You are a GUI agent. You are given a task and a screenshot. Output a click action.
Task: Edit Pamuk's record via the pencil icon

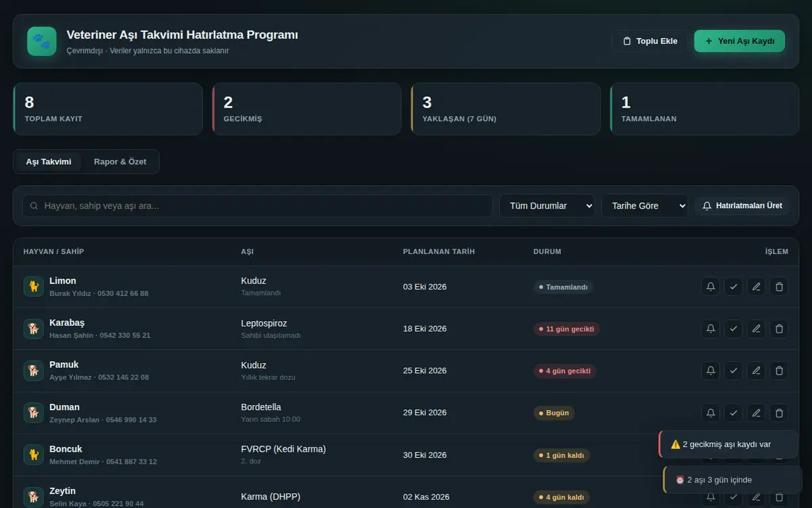[x=757, y=371]
